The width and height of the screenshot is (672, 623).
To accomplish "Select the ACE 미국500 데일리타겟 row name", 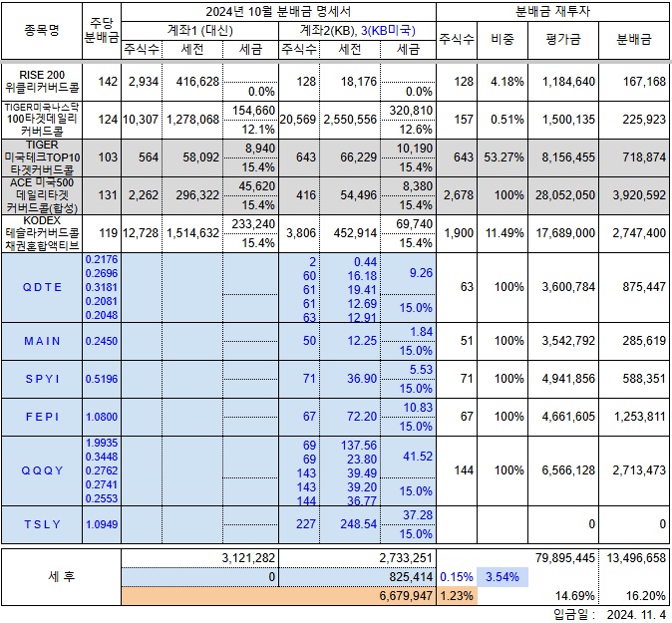I will (x=42, y=195).
